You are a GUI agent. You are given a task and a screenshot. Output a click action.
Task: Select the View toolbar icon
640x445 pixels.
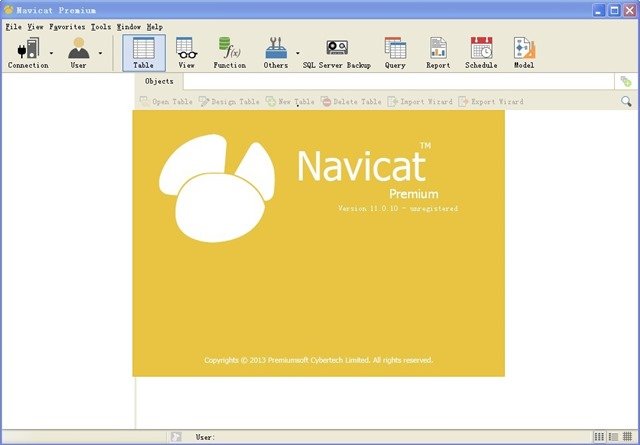pos(187,53)
